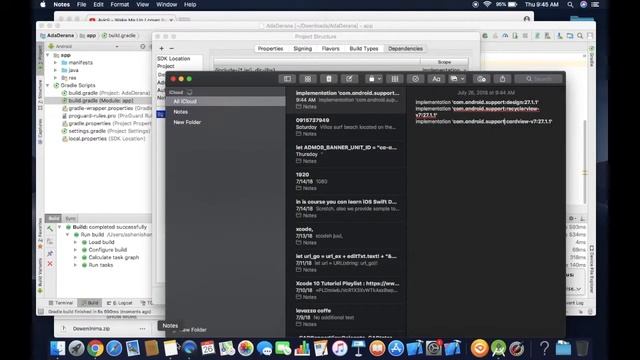Open Google Chrome from the Dock
The height and width of the screenshot is (360, 640).
(x=95, y=349)
